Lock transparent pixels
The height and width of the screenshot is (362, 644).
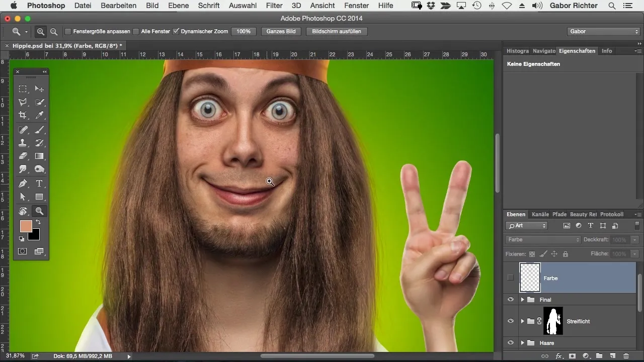coord(532,254)
